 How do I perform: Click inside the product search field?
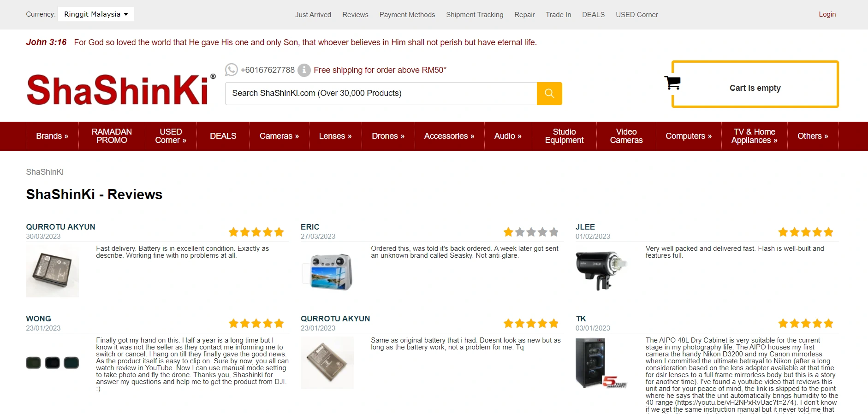pyautogui.click(x=381, y=94)
